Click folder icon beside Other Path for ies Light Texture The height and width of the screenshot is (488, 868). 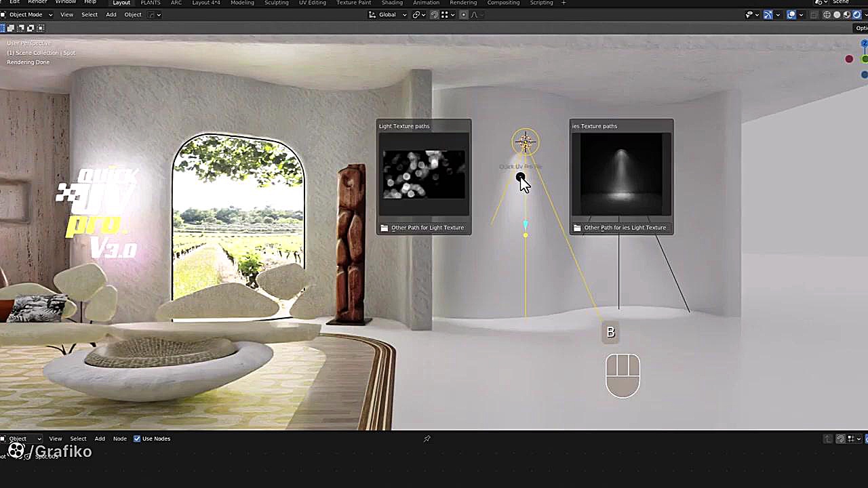tap(577, 228)
